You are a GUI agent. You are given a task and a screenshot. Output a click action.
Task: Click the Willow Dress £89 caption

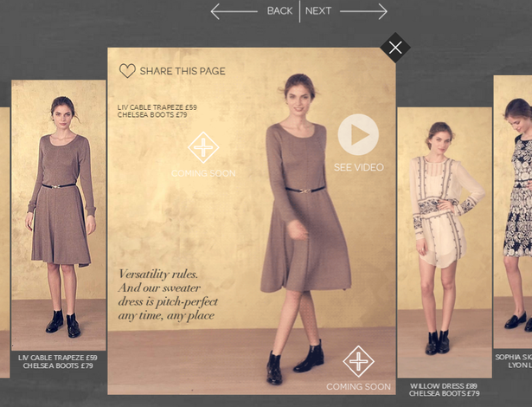point(444,386)
